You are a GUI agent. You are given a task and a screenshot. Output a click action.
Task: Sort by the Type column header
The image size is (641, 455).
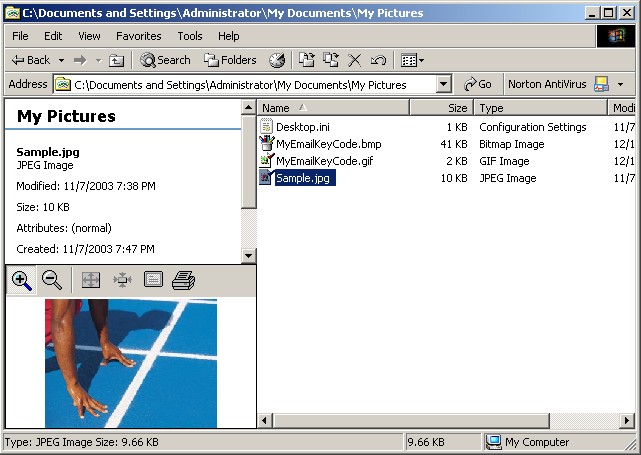pyautogui.click(x=540, y=108)
